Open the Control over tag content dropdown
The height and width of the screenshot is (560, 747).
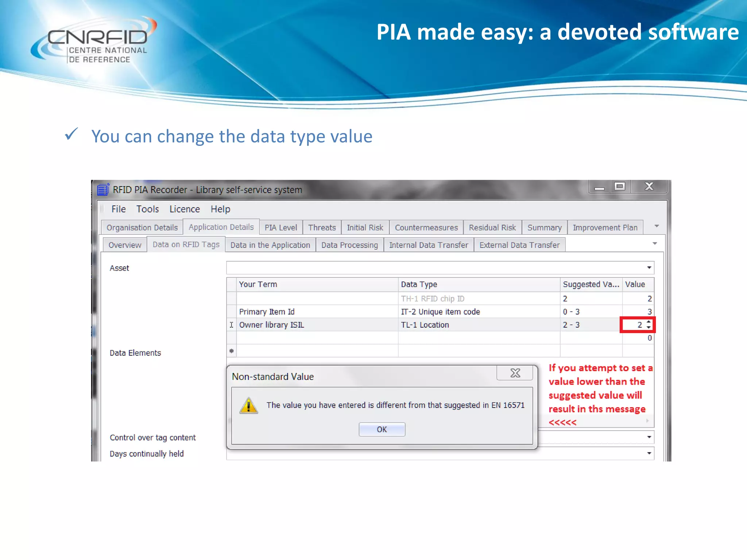point(649,437)
